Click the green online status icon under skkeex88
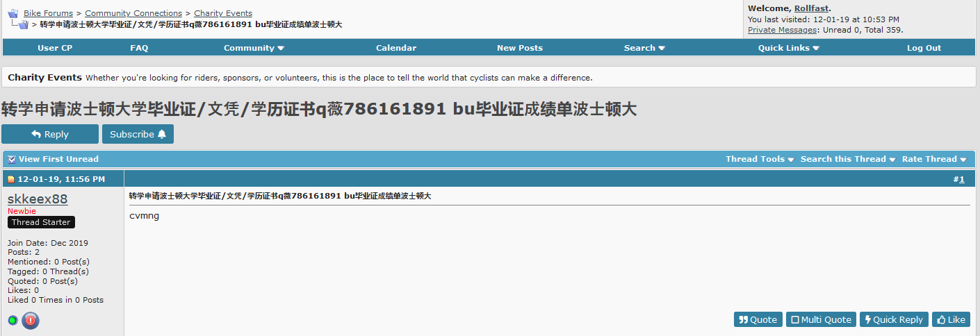 point(13,321)
